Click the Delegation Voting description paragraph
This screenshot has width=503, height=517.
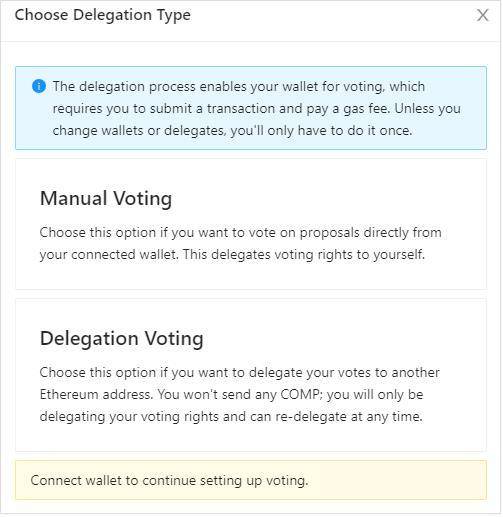[x=239, y=394]
